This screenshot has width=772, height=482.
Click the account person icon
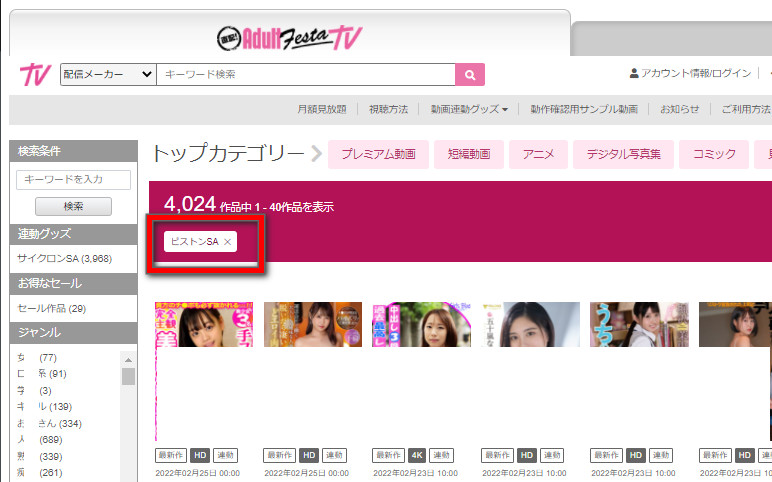coord(634,73)
